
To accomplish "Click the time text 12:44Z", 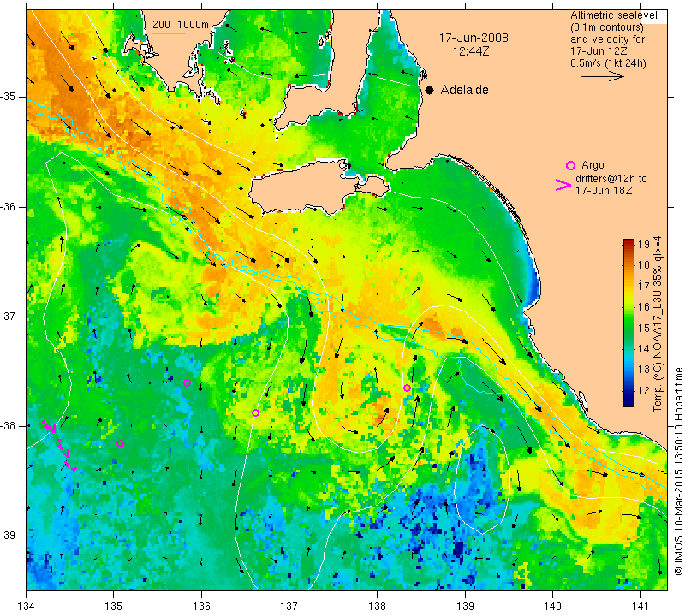I will (x=471, y=51).
